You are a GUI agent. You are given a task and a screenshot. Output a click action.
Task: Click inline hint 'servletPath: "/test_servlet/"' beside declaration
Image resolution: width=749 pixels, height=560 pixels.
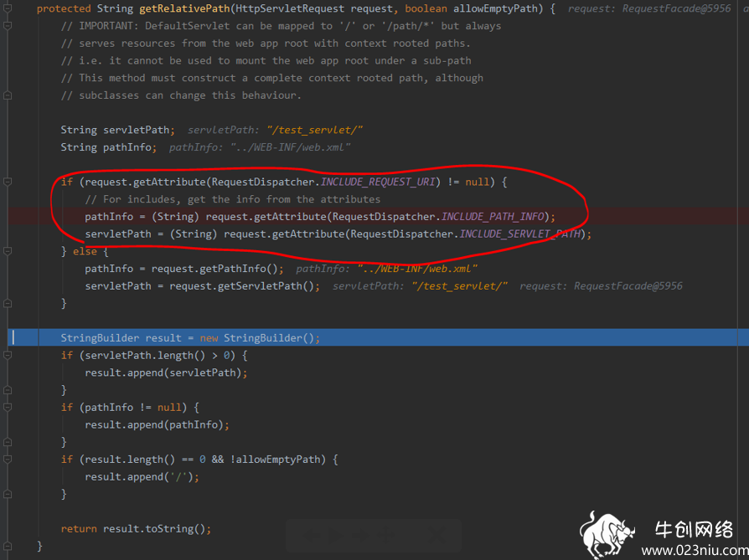276,130
